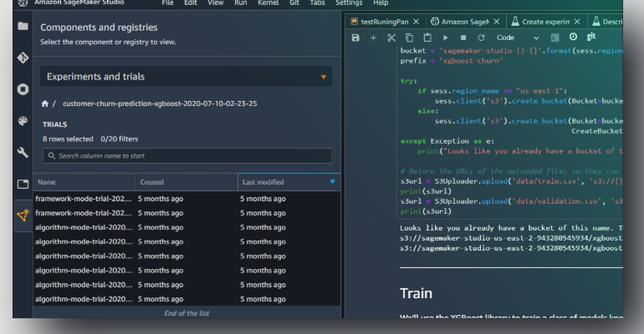Click the clock icon in notebook toolbar
This screenshot has width=644, height=334.
click(x=573, y=37)
